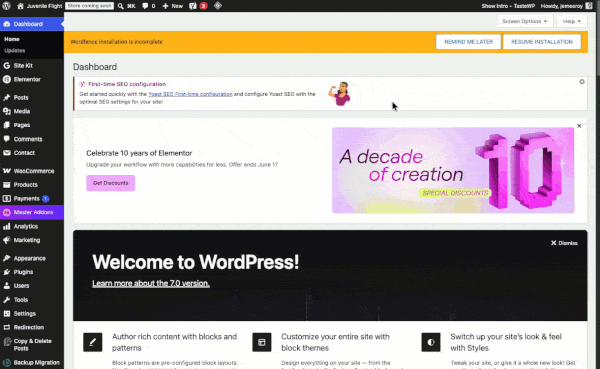This screenshot has height=369, width=600.
Task: Dismiss the Welcome to WordPress panel
Action: click(564, 243)
